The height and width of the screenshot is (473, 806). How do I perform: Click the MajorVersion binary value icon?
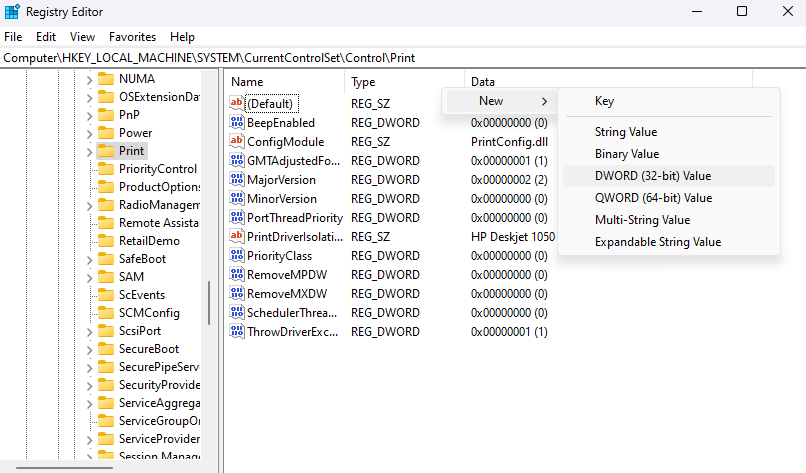[237, 179]
